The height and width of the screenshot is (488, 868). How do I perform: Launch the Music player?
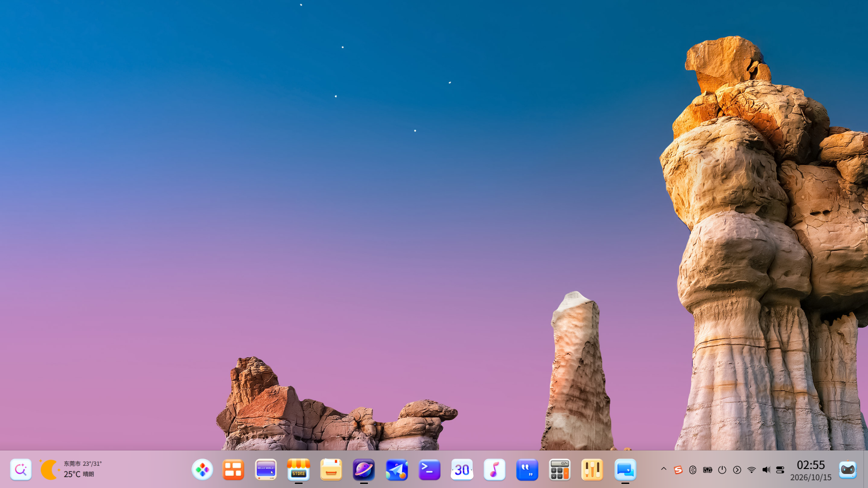tap(494, 469)
